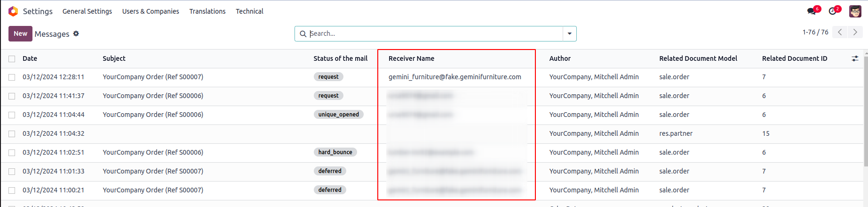Image resolution: width=868 pixels, height=207 pixels.
Task: Open the optional columns adjust icon
Action: point(855,58)
